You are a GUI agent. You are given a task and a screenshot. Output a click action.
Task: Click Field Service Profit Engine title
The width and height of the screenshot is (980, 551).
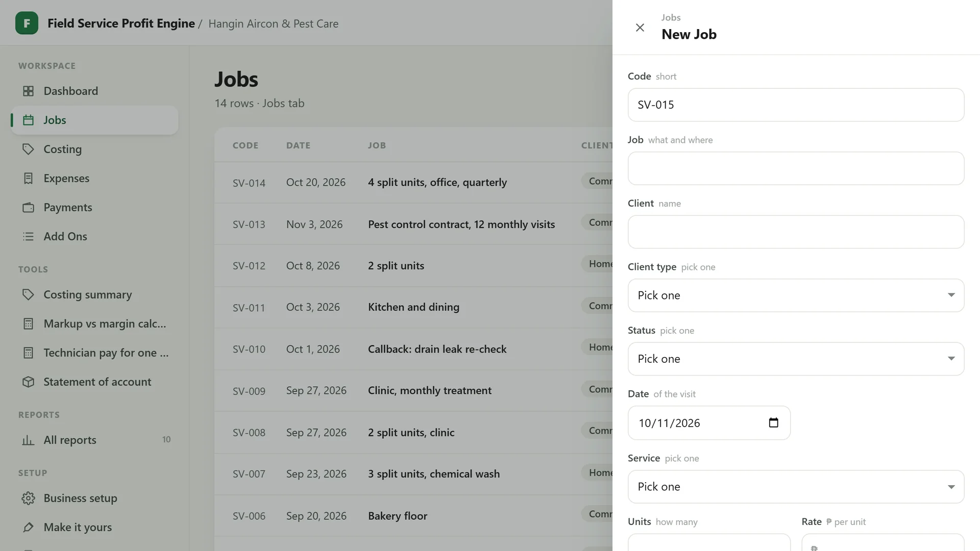coord(121,23)
